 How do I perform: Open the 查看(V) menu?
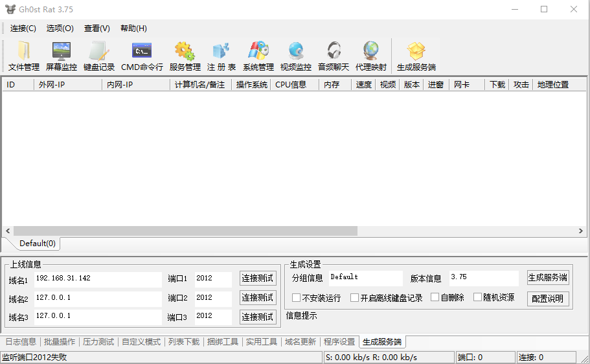click(x=96, y=28)
